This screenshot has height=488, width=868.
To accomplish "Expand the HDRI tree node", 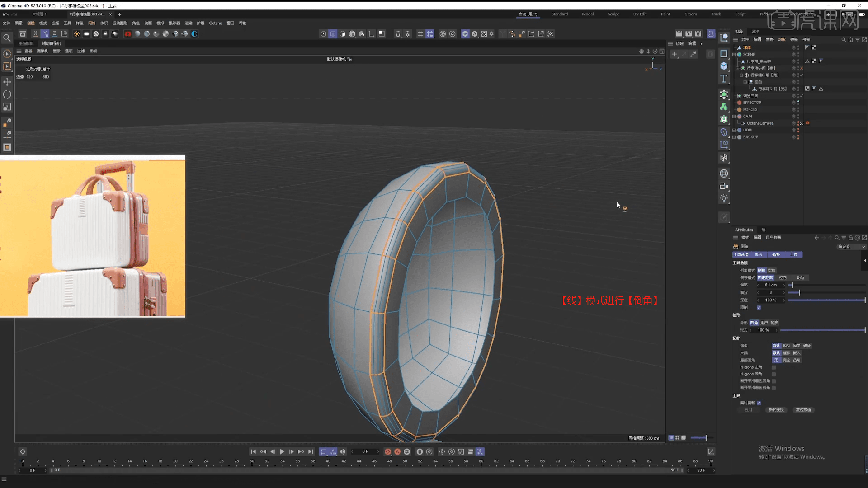I will tap(734, 130).
